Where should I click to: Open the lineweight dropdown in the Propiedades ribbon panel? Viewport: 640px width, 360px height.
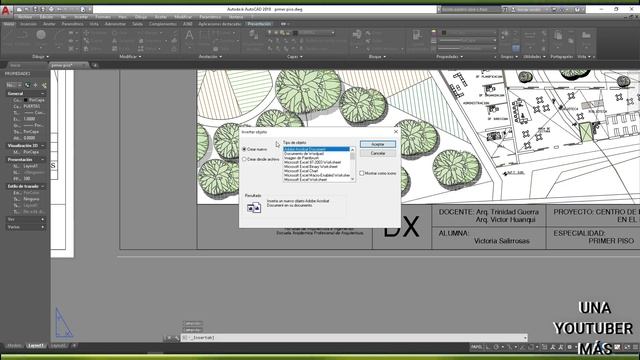coord(467,40)
